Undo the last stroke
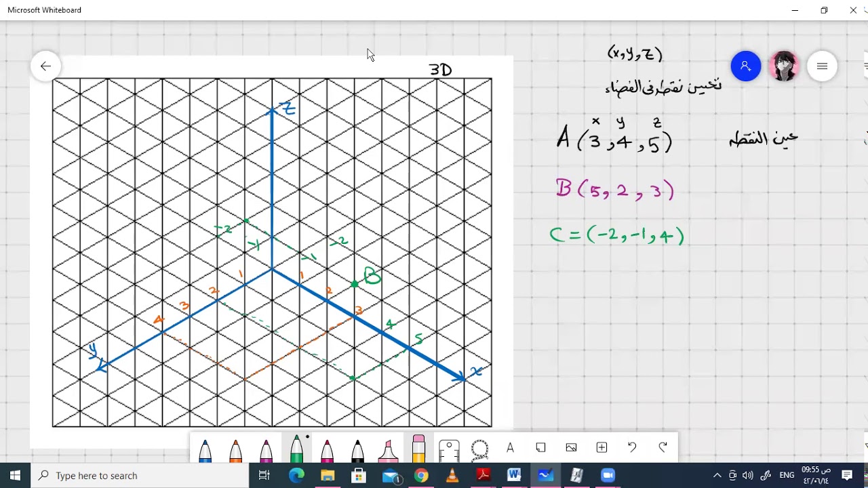 632,447
